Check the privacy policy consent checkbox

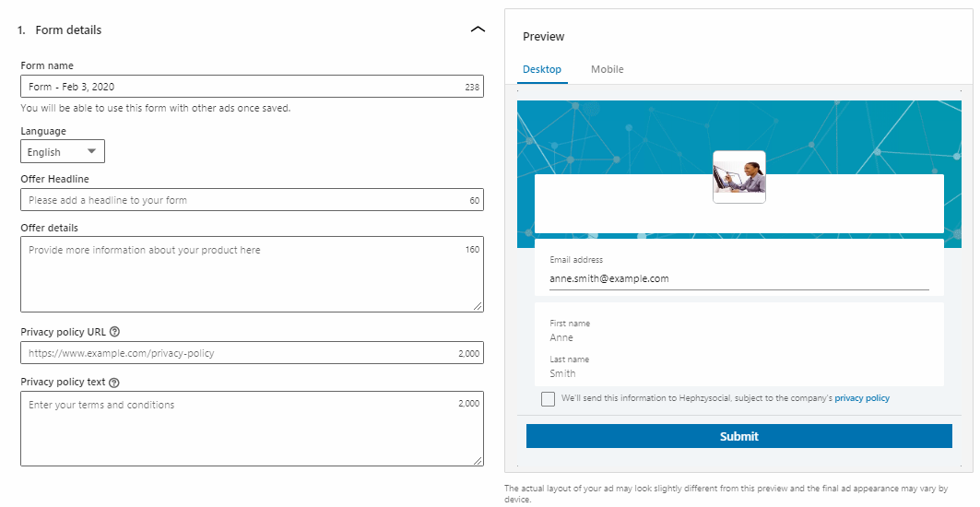click(549, 399)
